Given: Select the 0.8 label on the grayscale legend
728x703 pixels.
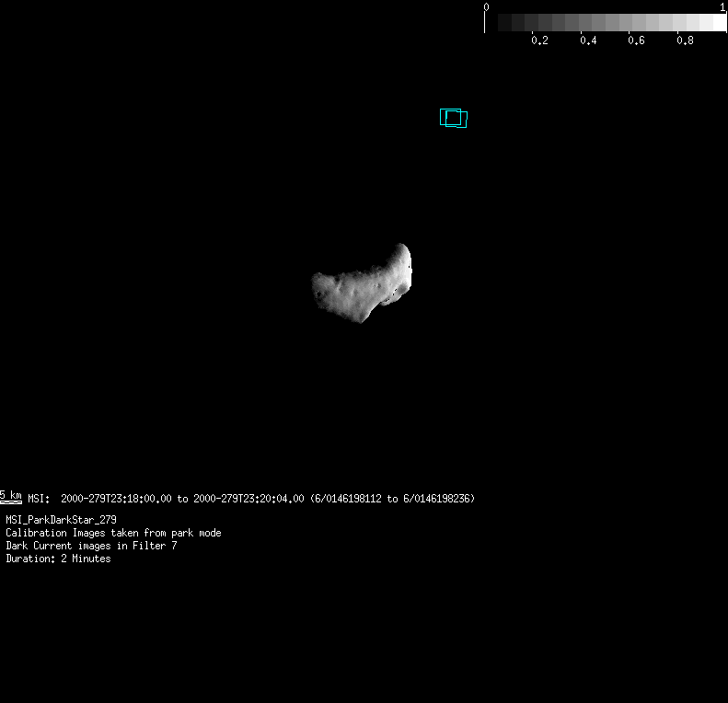Looking at the screenshot, I should tap(685, 40).
